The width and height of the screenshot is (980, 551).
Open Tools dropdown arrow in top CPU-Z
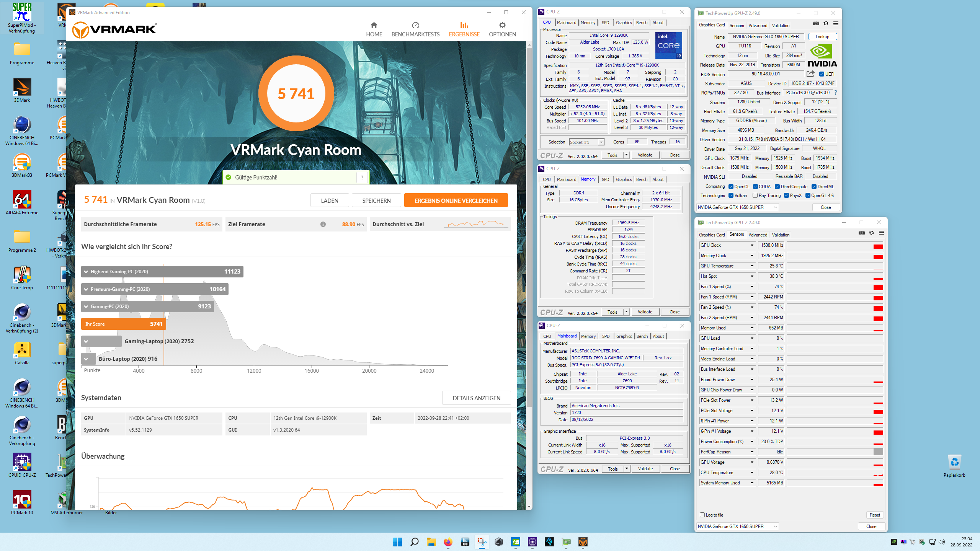pos(626,155)
